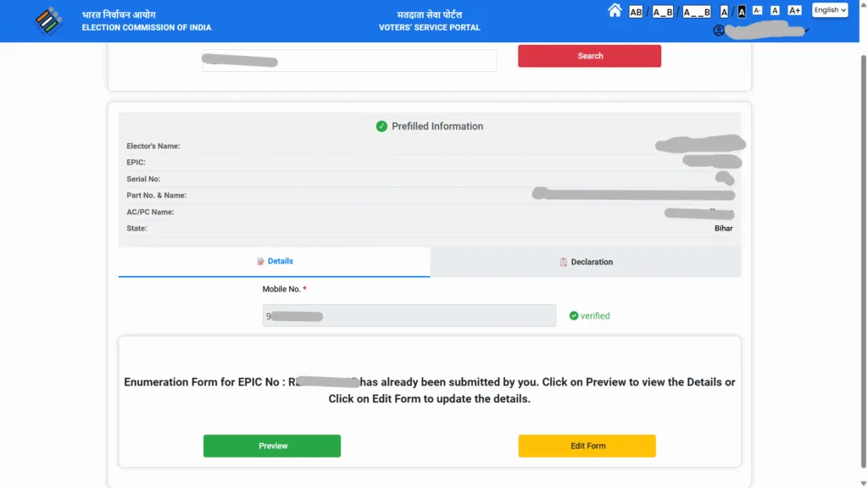
Task: Click the Details tab pencil icon
Action: (x=260, y=261)
